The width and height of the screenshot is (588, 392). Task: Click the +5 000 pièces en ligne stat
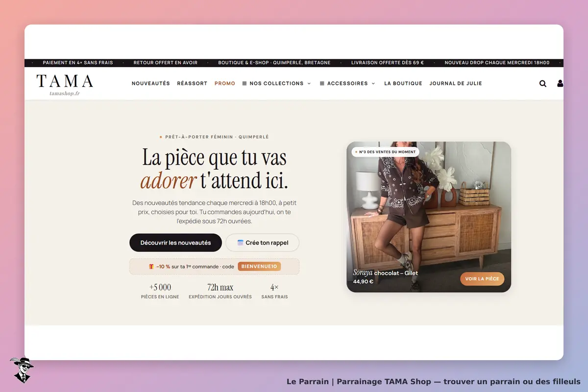click(x=160, y=291)
